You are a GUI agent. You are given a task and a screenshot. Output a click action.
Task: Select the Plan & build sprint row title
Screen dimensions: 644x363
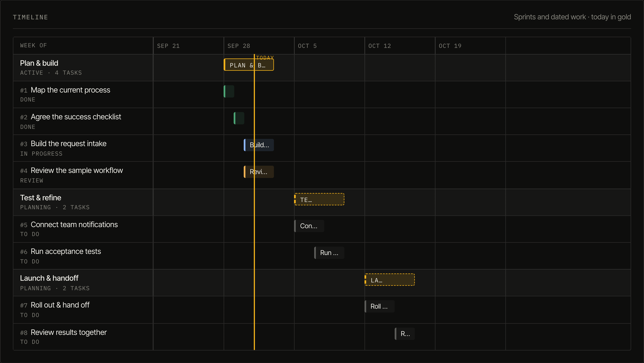click(x=39, y=63)
